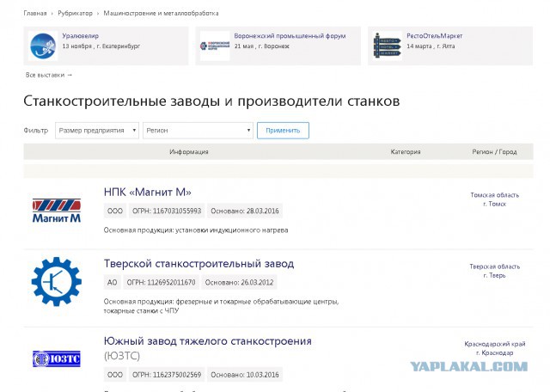Screen dimensions: 550x392
Task: Click the Уралювелир date 13 ноября text
Action: coord(101,46)
